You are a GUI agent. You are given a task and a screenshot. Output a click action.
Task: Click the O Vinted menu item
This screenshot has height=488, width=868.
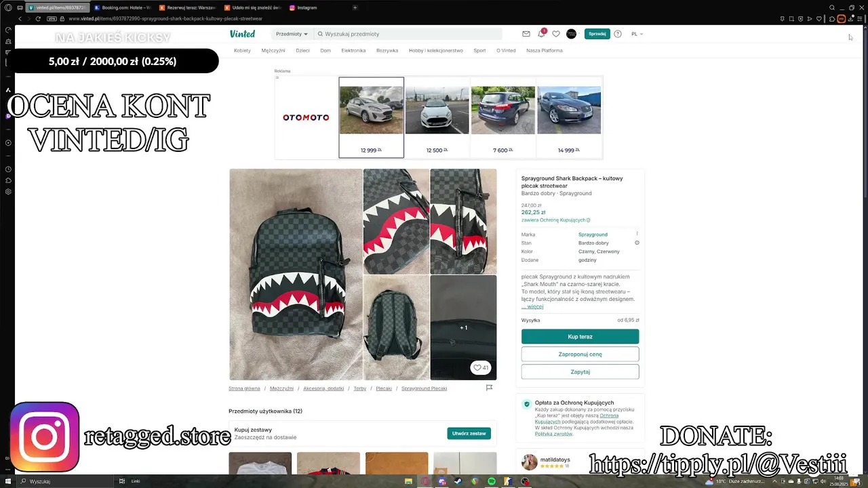click(x=506, y=51)
